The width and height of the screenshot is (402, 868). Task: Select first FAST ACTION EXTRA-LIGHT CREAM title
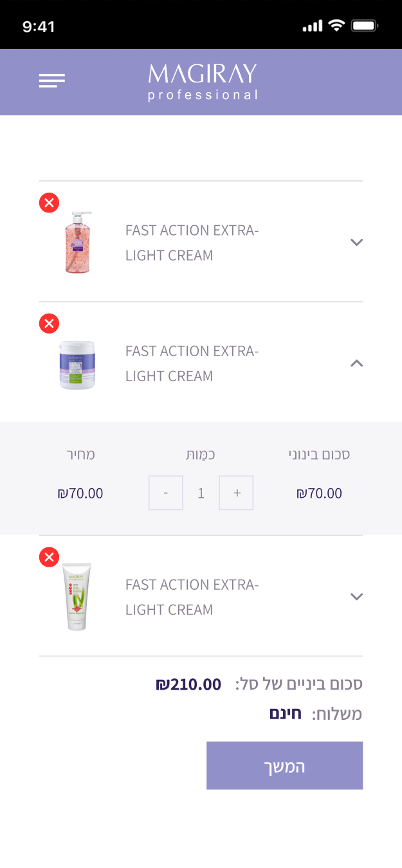(x=192, y=243)
